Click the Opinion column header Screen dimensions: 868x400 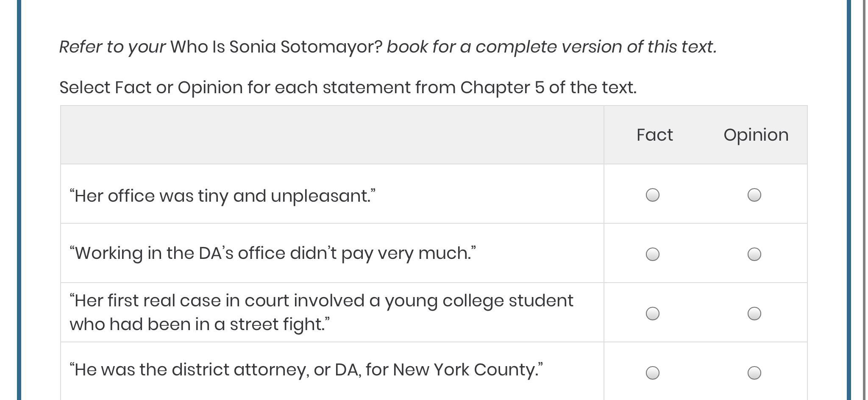(756, 135)
